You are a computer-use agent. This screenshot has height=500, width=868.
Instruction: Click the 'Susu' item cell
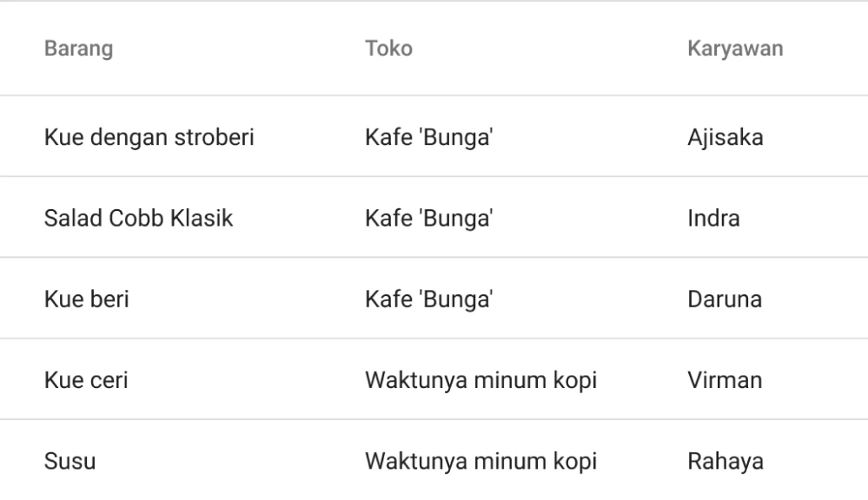(x=70, y=462)
